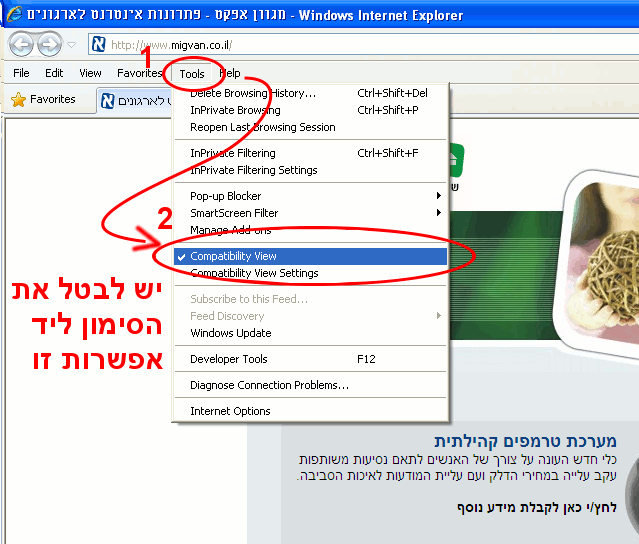Click the browser Forward arrow button
This screenshot has width=639, height=544.
[50, 44]
